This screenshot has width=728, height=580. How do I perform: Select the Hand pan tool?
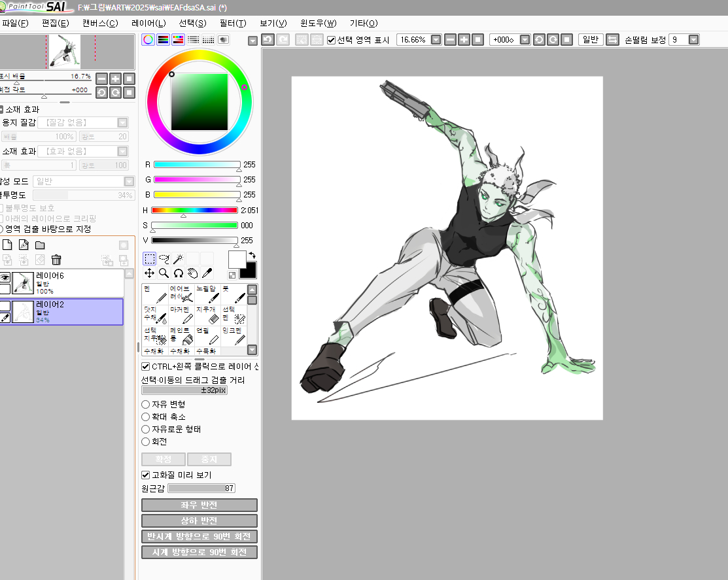pyautogui.click(x=192, y=273)
